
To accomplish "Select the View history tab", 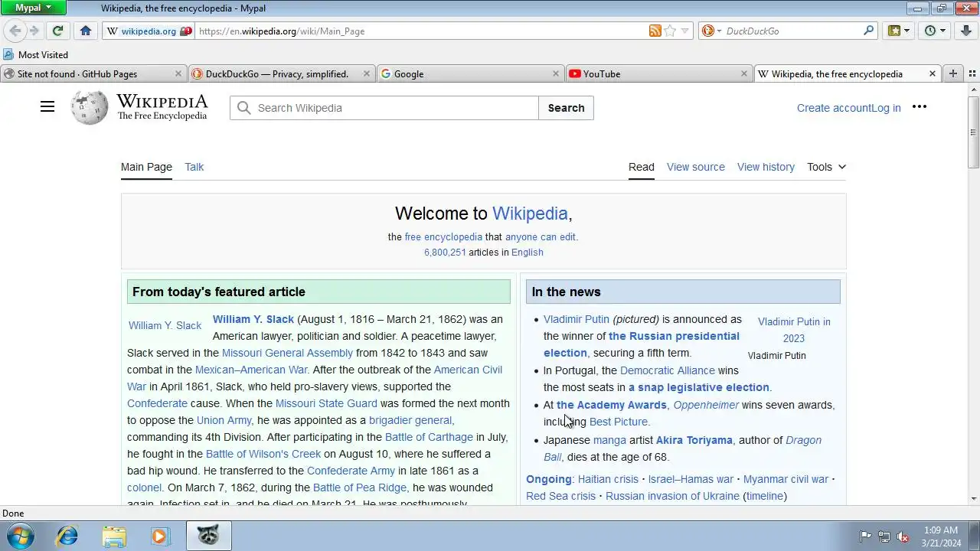I will click(766, 167).
